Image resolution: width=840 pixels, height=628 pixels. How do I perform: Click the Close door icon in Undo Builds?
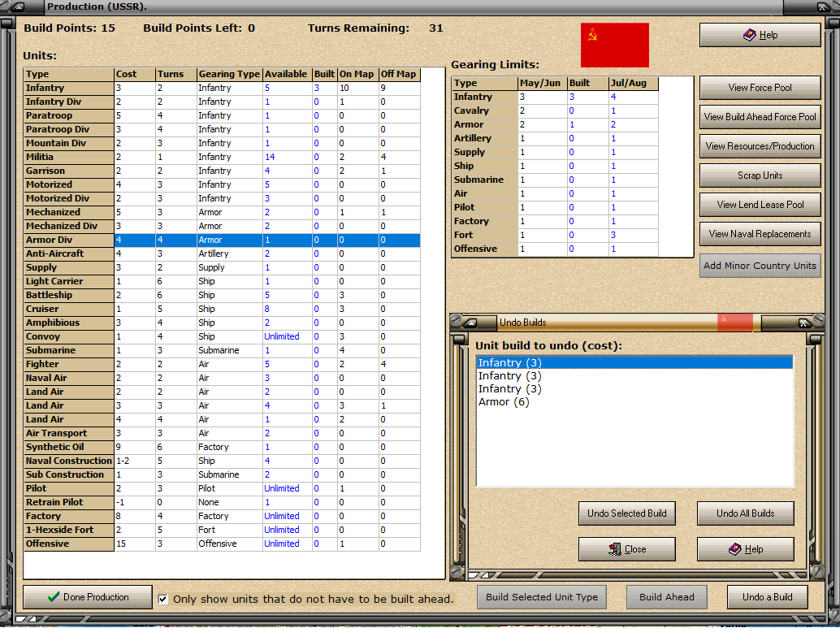point(615,549)
